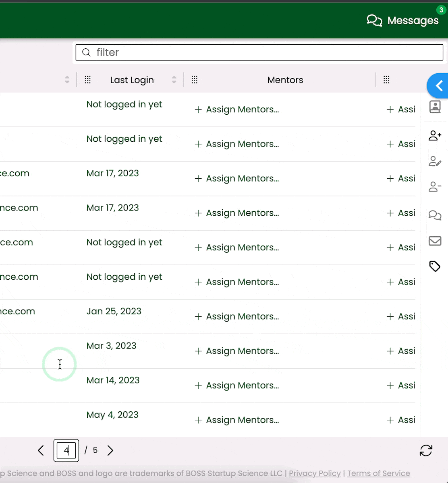
Task: Assign Mentors for the Mar 3, 2023 row
Action: click(x=237, y=351)
